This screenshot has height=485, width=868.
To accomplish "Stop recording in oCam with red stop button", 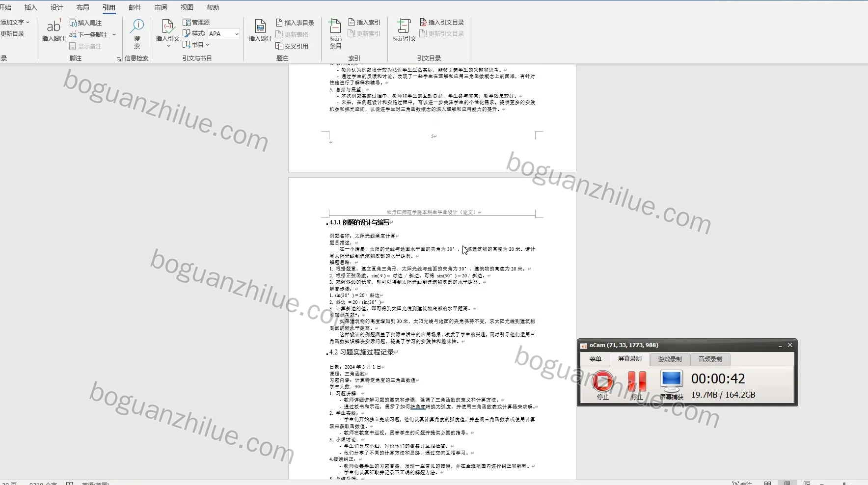I will tap(602, 385).
